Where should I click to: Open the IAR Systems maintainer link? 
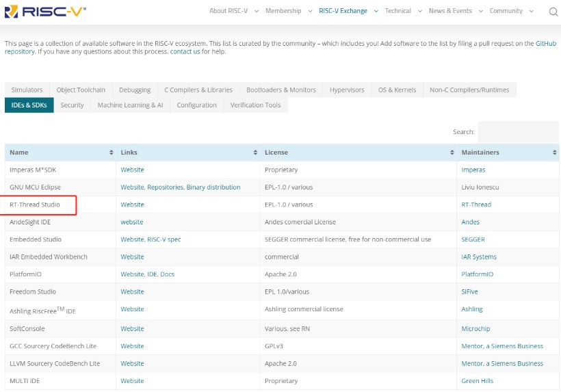coord(479,257)
